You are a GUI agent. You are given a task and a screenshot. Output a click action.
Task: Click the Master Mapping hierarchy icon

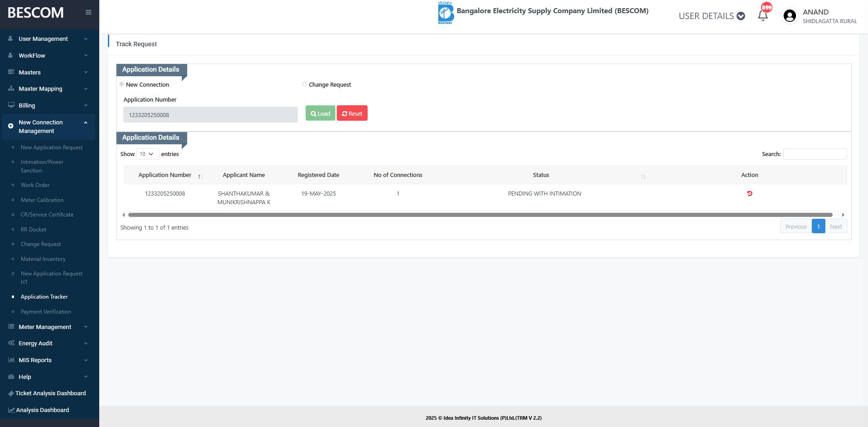point(11,88)
